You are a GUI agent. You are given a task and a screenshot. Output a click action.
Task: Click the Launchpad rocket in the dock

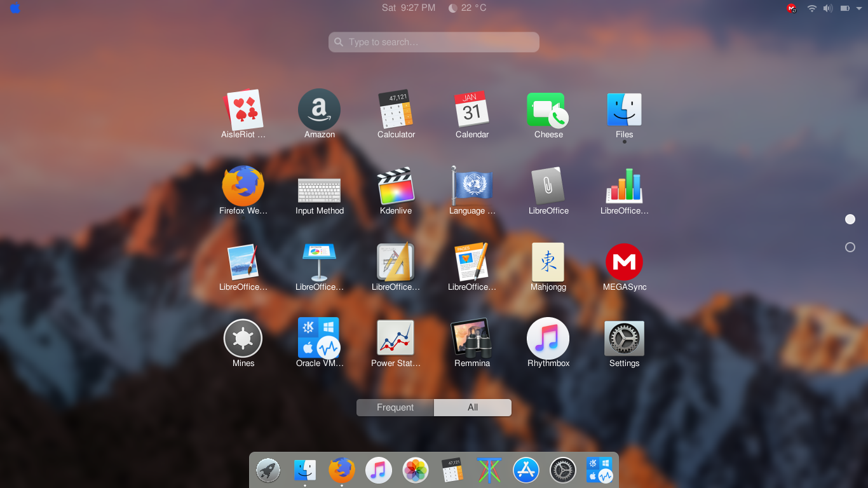pyautogui.click(x=268, y=471)
